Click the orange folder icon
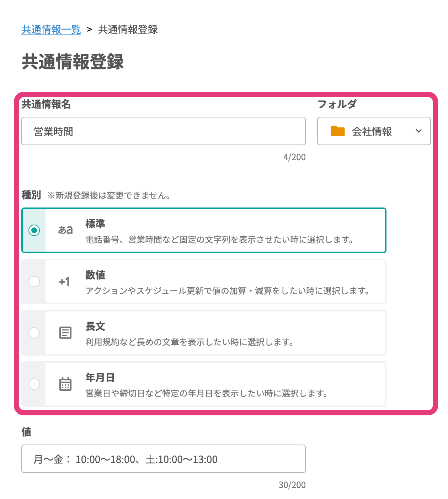 point(337,131)
